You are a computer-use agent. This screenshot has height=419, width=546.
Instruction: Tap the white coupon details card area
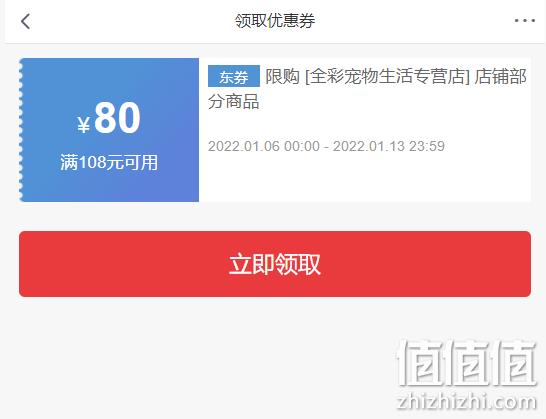(x=365, y=130)
